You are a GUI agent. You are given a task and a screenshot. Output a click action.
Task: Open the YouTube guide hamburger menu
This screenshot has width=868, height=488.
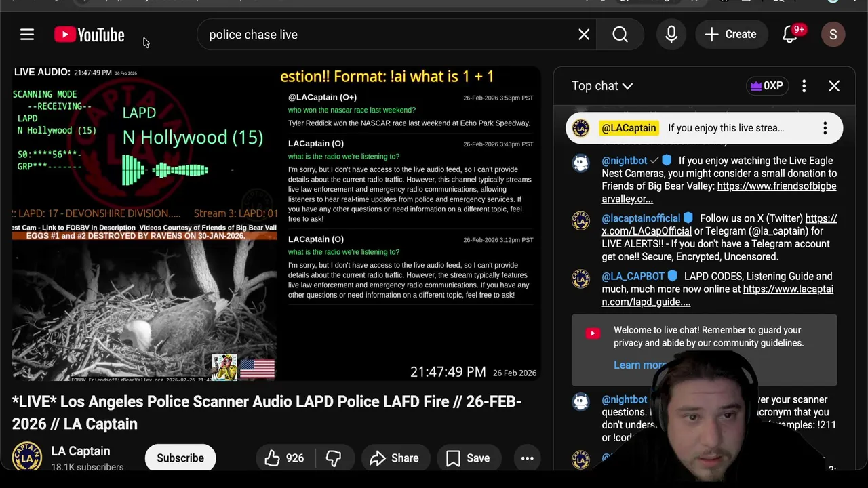click(27, 35)
